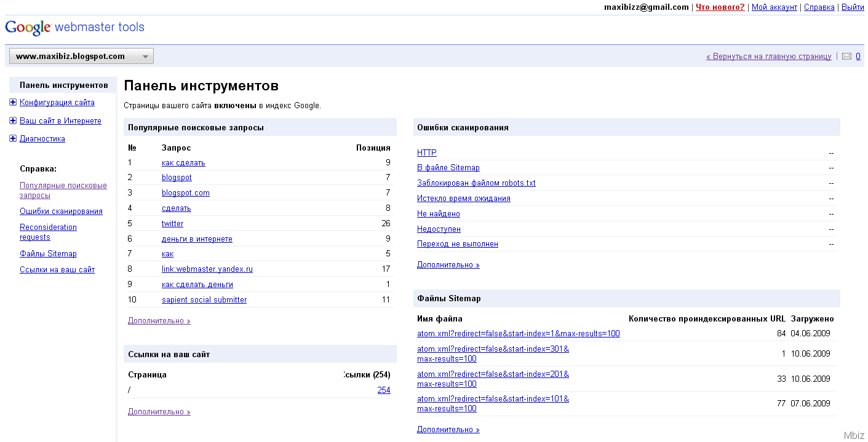Viewport: 868px width, 442px height.
Task: Click the Запрос column header
Action: point(176,148)
